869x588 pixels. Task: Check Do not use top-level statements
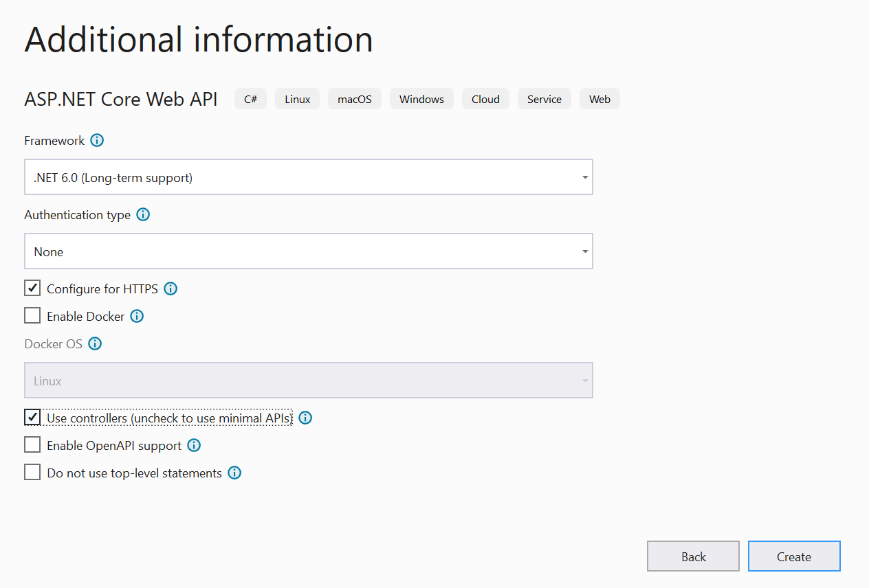(32, 473)
